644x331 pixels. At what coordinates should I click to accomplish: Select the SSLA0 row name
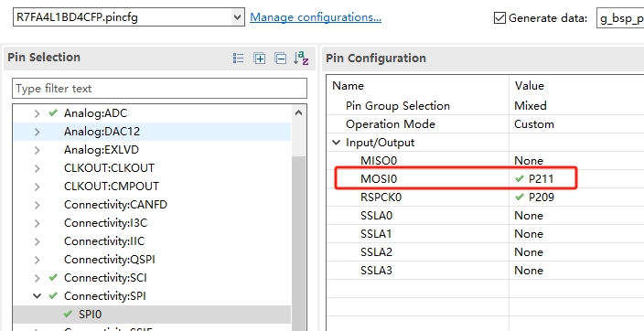tap(376, 216)
